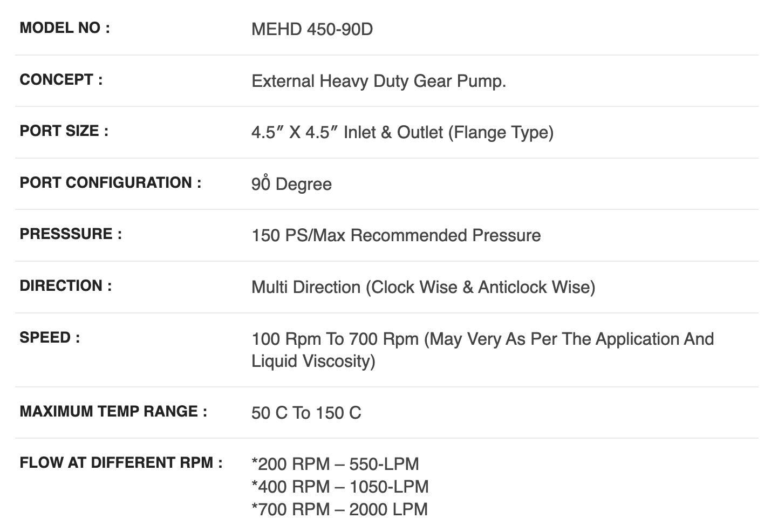
Task: Click the 50 C To 150 C value
Action: [306, 413]
